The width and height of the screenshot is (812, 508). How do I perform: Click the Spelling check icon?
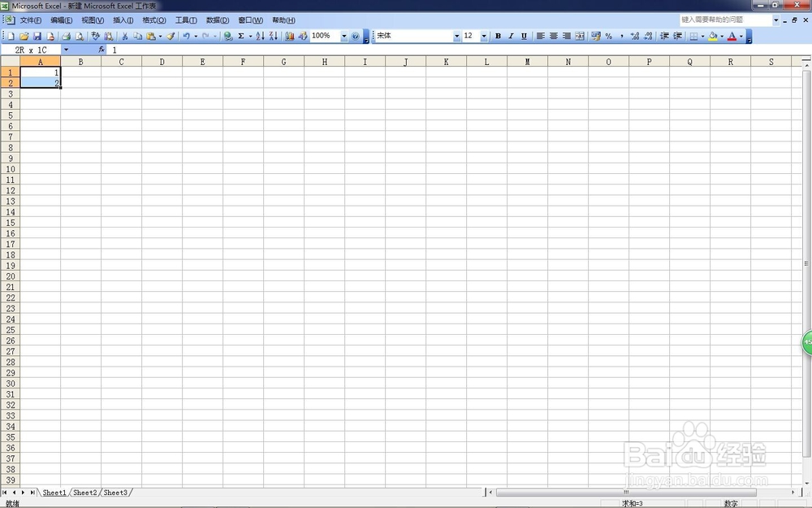96,36
